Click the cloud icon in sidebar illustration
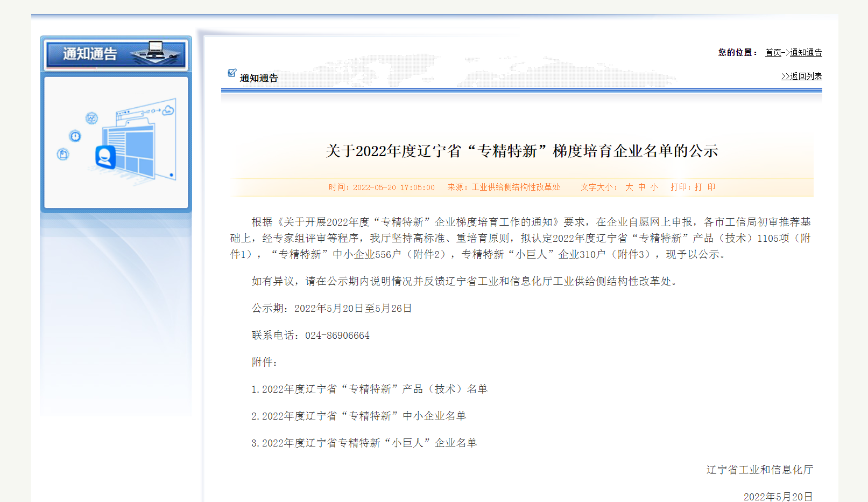Screen dimensions: 868x502 168,110
